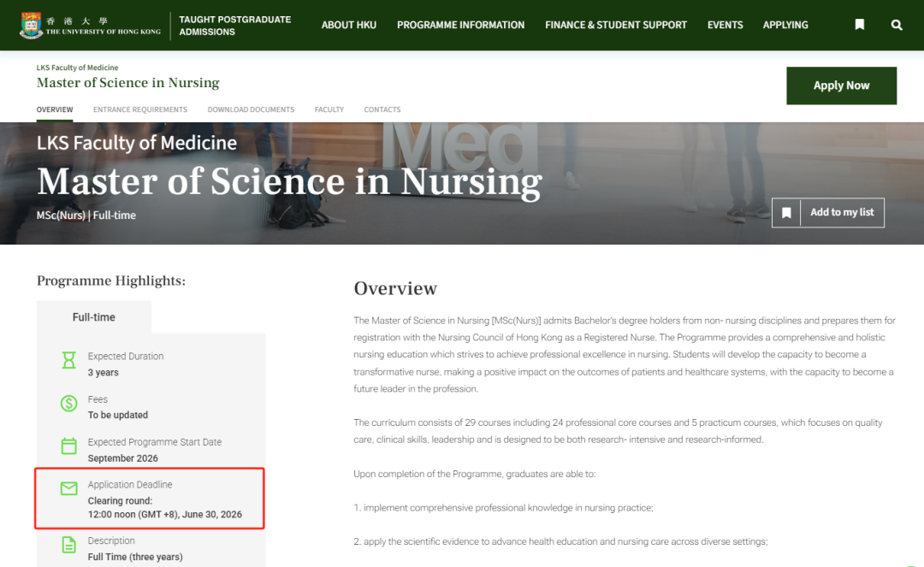Viewport: 924px width, 567px height.
Task: Click the 'Application Deadline' label
Action: (x=130, y=485)
